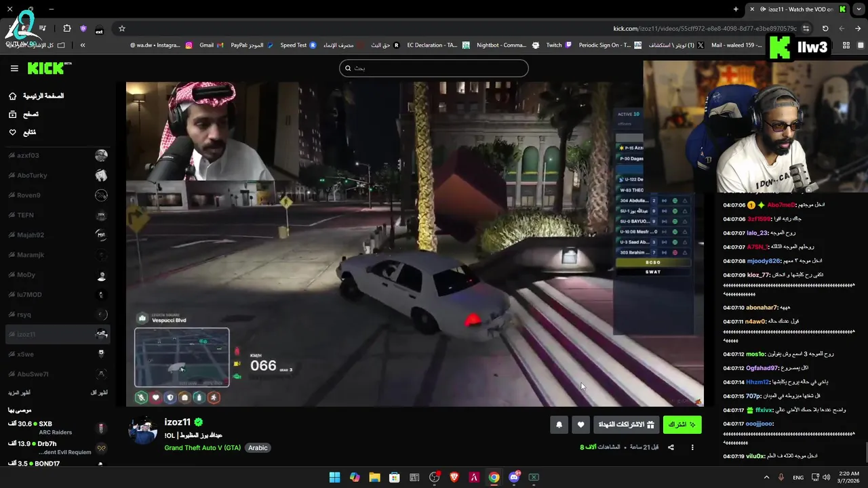Select MoDy channel in sidebar
This screenshot has height=488, width=868.
point(58,275)
